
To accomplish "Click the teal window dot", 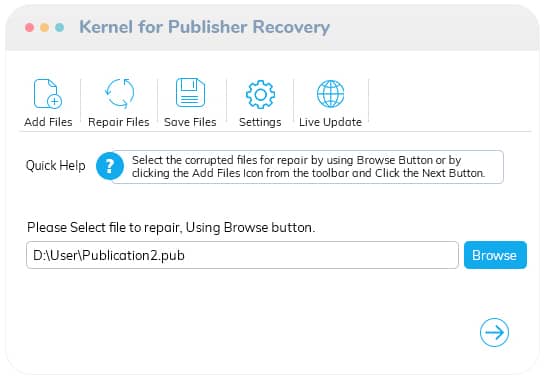I will point(59,27).
